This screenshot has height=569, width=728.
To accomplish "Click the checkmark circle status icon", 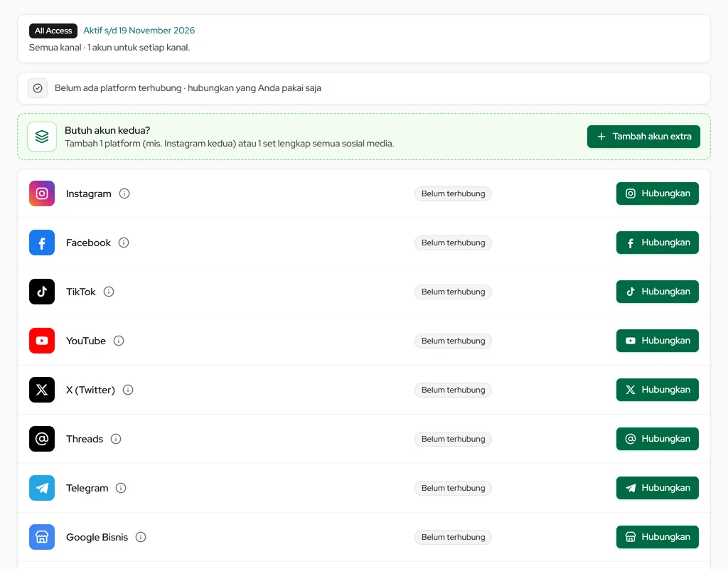I will pyautogui.click(x=38, y=88).
